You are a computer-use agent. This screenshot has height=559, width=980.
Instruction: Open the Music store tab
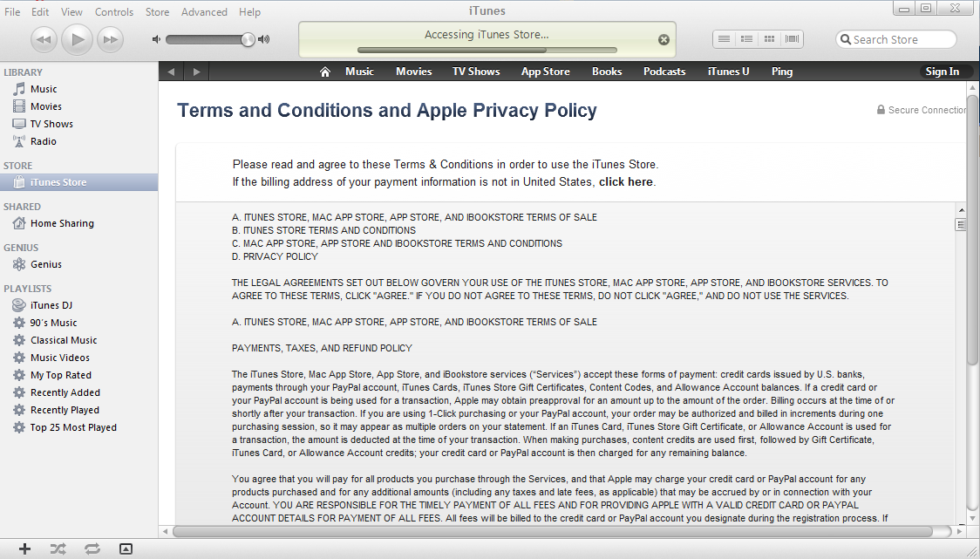pos(359,72)
